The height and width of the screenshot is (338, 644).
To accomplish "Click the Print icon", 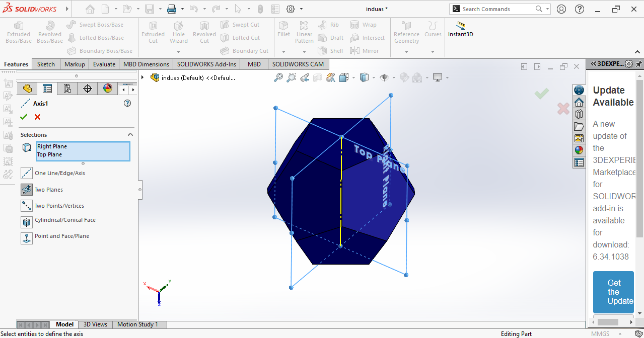I will click(172, 9).
